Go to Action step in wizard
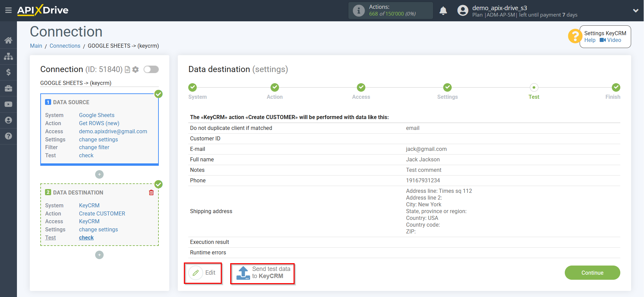This screenshot has height=297, width=644. click(275, 92)
